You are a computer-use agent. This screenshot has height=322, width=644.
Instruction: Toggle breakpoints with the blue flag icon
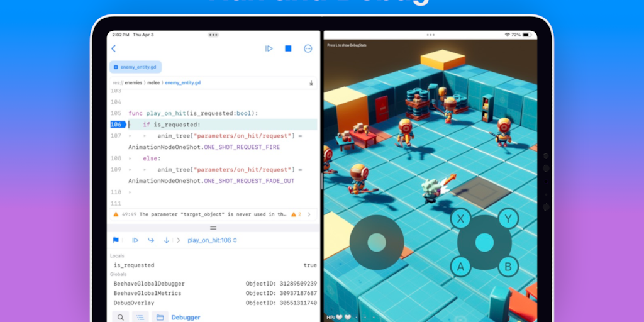click(116, 240)
